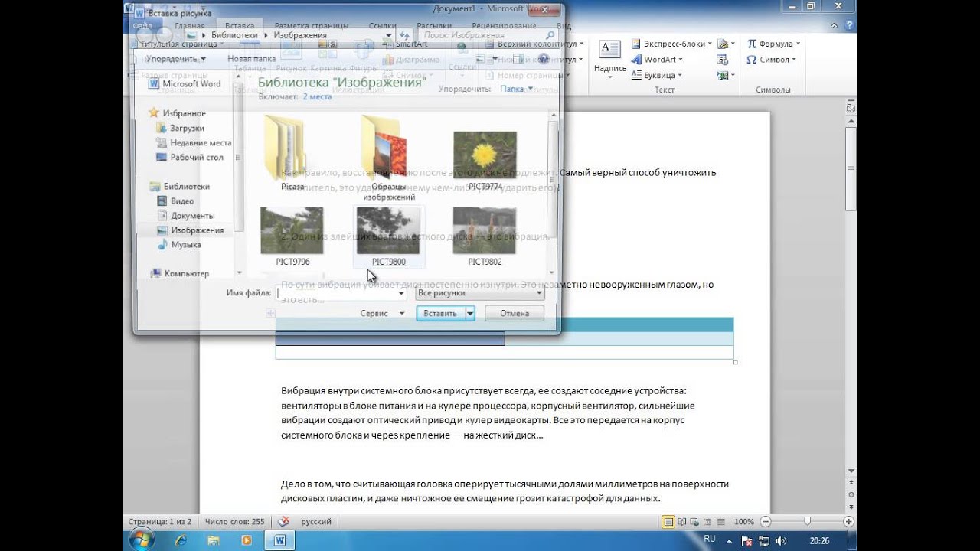Image resolution: width=980 pixels, height=551 pixels.
Task: Click Надпись text box button in ribbon
Action: point(610,58)
